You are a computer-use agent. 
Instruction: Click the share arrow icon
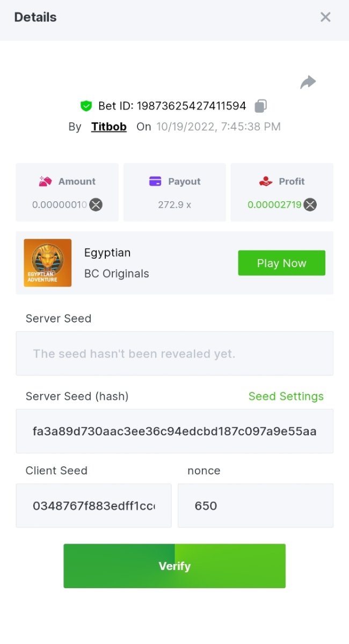308,82
